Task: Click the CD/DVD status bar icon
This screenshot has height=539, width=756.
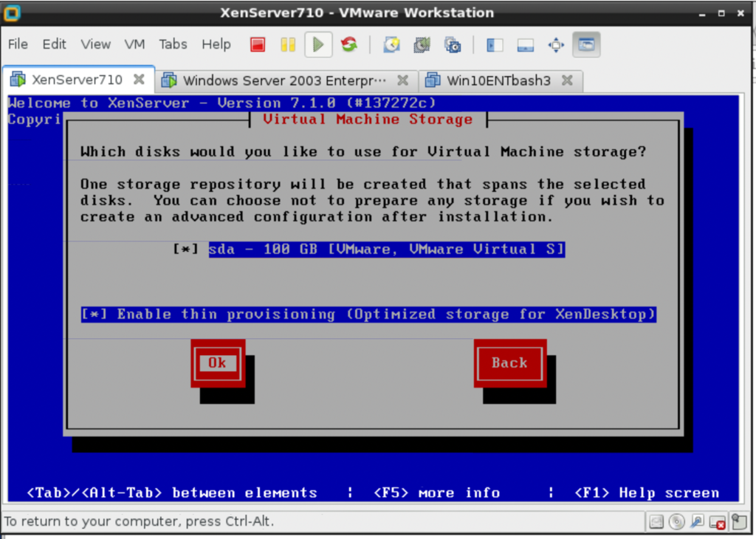Action: click(x=677, y=521)
